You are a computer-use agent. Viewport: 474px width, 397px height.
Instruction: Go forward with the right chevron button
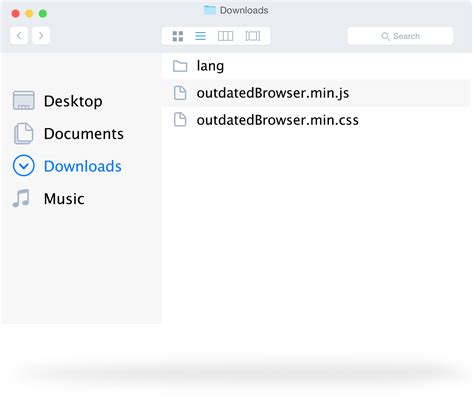click(x=41, y=36)
